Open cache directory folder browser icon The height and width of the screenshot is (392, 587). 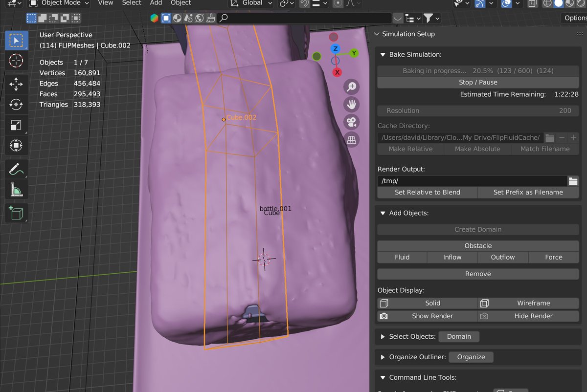coord(550,138)
